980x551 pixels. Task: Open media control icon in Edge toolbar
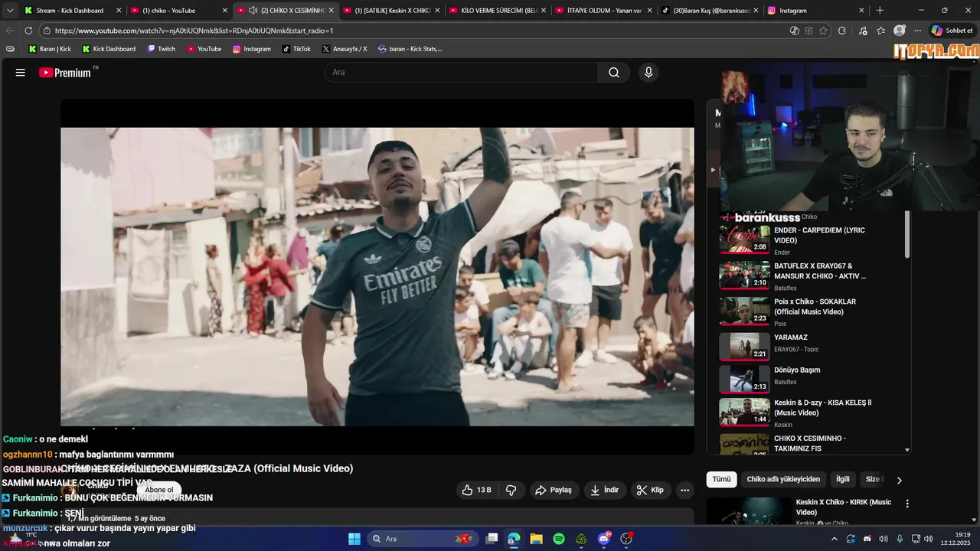(x=864, y=31)
